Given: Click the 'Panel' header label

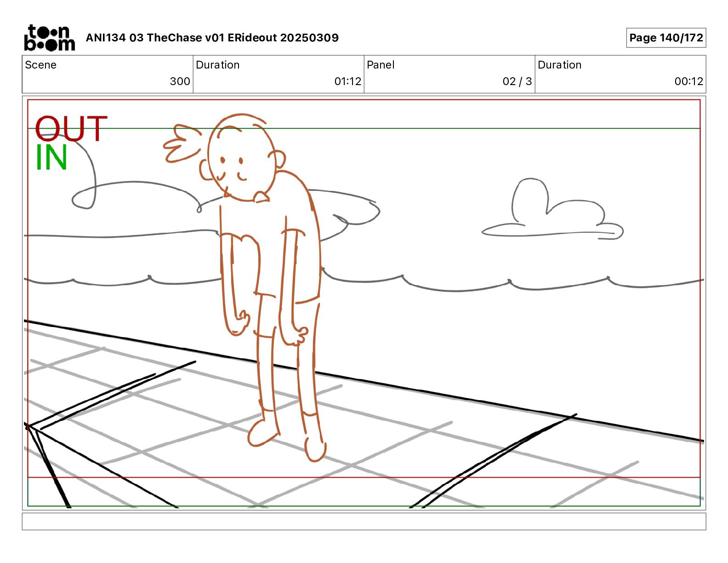Looking at the screenshot, I should point(381,65).
